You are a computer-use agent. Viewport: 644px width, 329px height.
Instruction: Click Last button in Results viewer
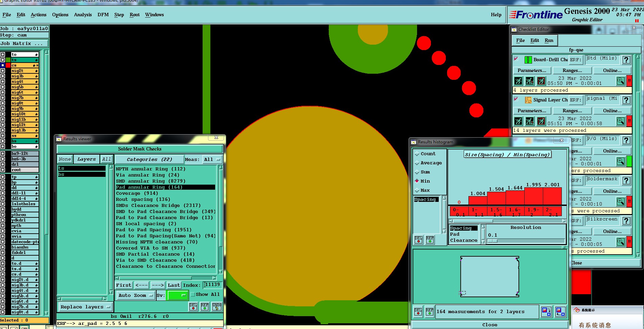tap(174, 285)
